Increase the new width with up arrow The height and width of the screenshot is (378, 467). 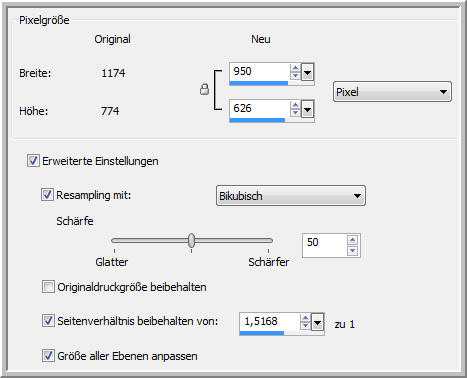(295, 68)
